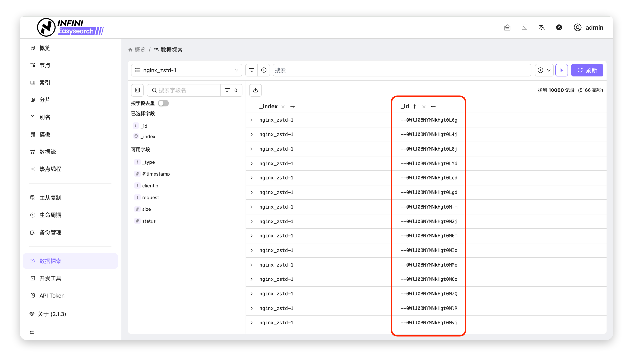Collapse the field sidebar panel icon

coord(137,90)
